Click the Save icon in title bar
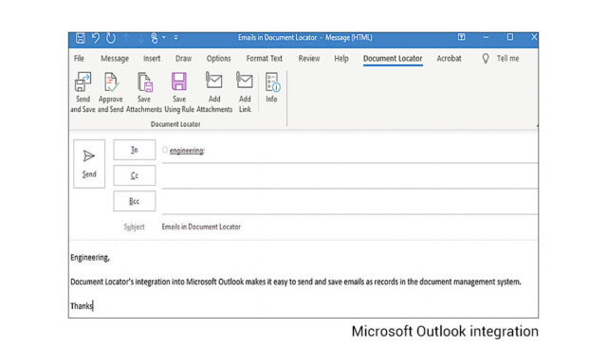 tap(80, 38)
